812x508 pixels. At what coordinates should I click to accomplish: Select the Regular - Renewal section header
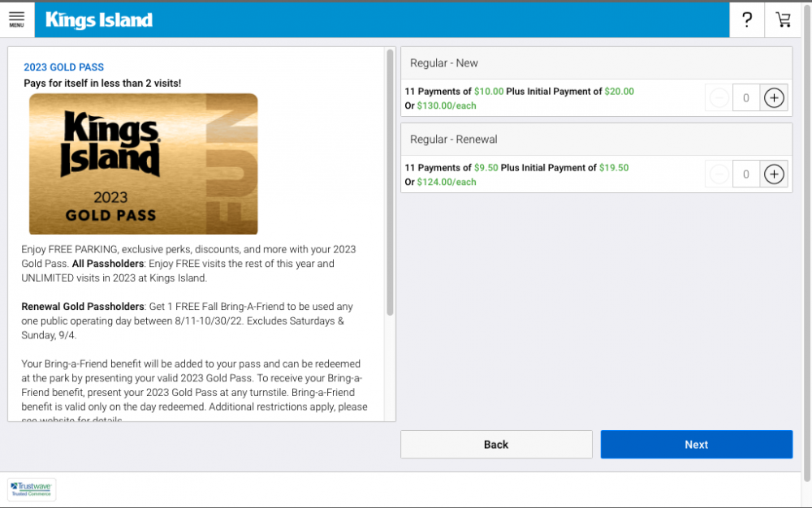click(596, 140)
